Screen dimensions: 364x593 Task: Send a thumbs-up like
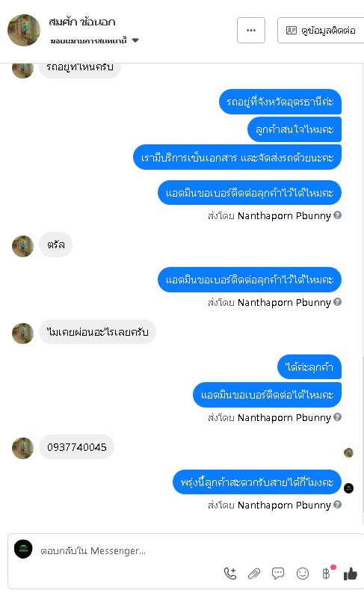click(x=351, y=574)
